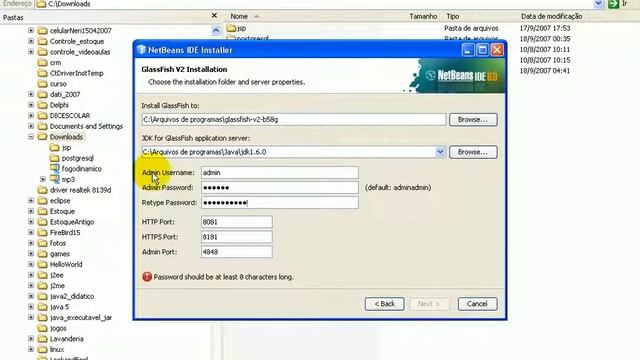Expand the controle_videoaulas folder node
Image resolution: width=640 pixels, height=360 pixels.
click(x=31, y=51)
